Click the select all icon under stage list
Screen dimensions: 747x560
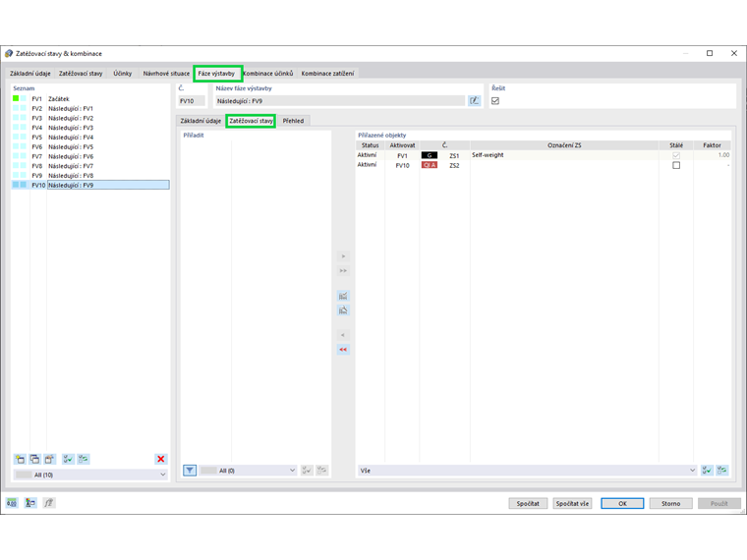tap(68, 459)
